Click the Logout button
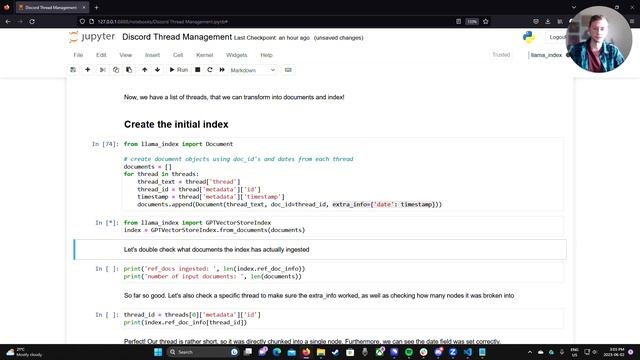This screenshot has width=640, height=360. [x=557, y=37]
